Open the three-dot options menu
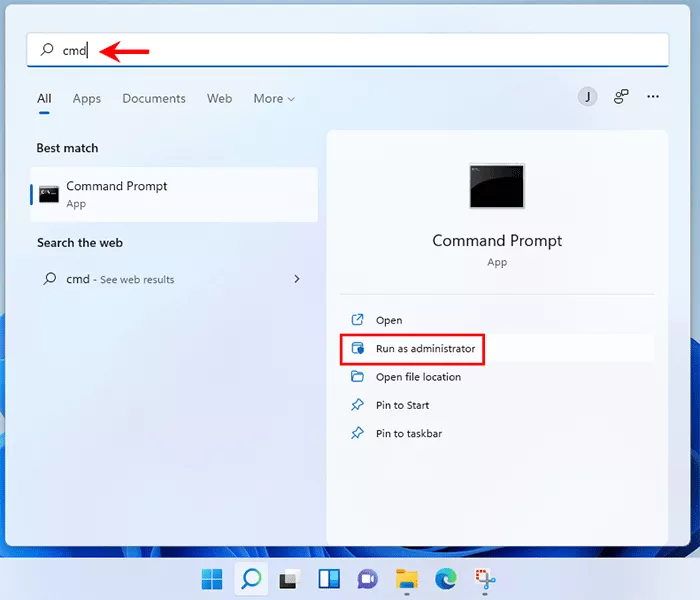Screen dimensions: 700x600 pyautogui.click(x=653, y=96)
